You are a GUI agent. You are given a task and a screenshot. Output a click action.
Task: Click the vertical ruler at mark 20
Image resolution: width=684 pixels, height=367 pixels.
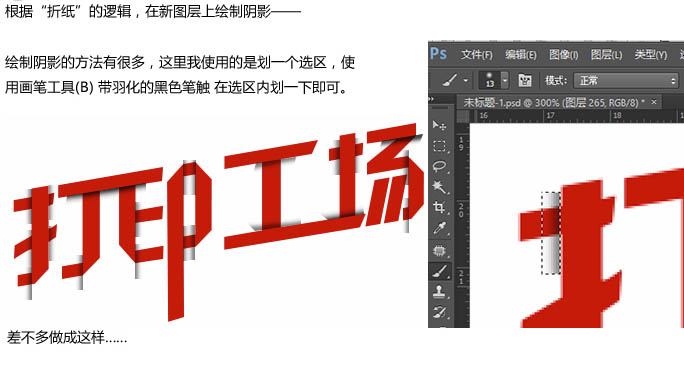[x=462, y=209]
